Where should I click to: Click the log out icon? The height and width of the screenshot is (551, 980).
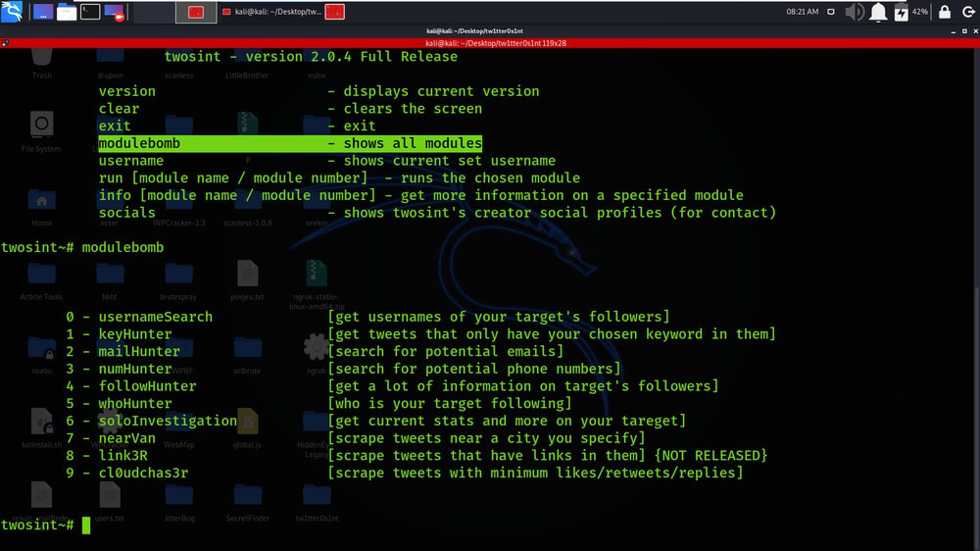coord(968,11)
